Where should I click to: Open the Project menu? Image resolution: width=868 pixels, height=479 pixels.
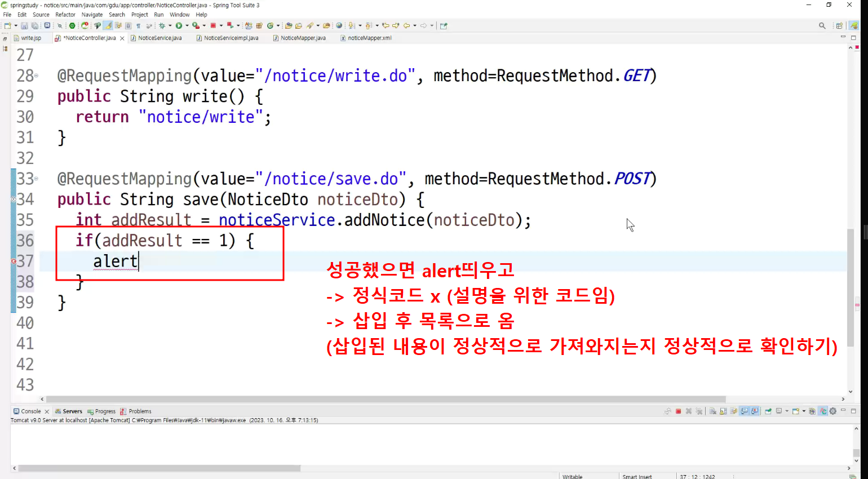point(140,15)
